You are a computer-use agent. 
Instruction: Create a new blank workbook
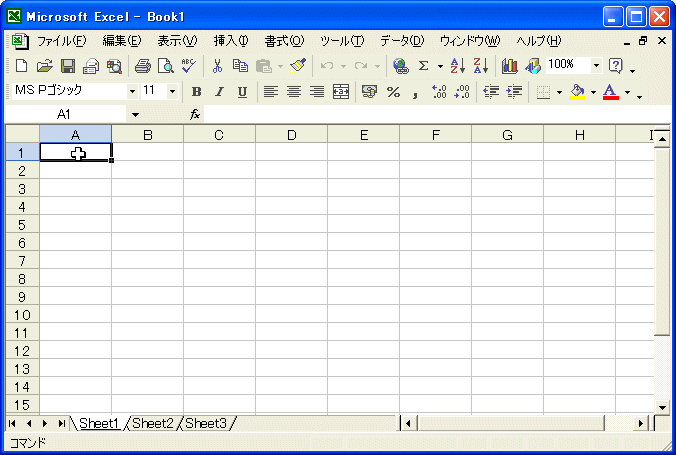tap(21, 66)
